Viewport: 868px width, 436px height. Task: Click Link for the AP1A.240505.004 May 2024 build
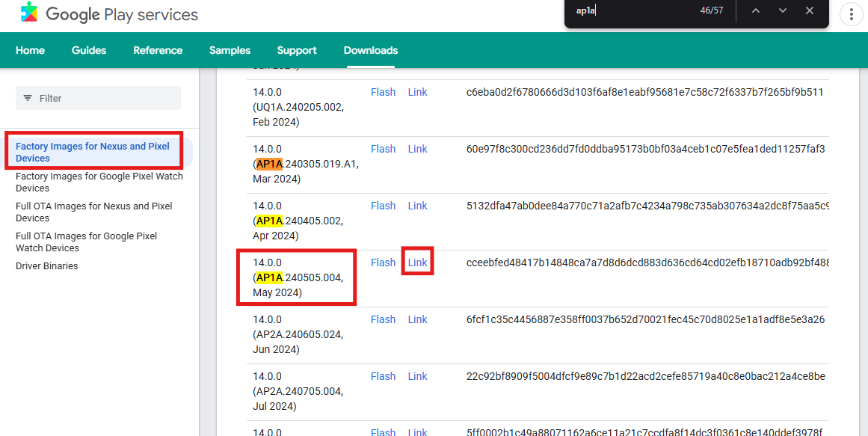(x=417, y=262)
